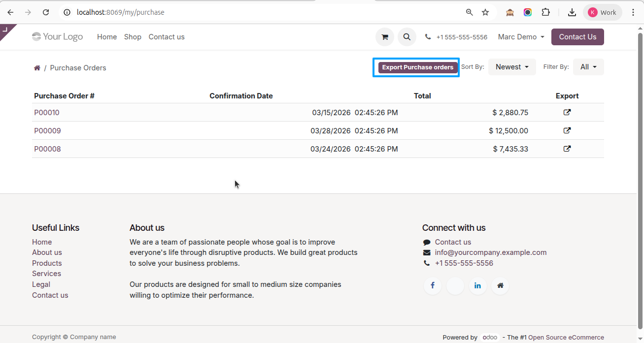Click the home icon in breadcrumb
This screenshot has width=644, height=343.
click(37, 68)
